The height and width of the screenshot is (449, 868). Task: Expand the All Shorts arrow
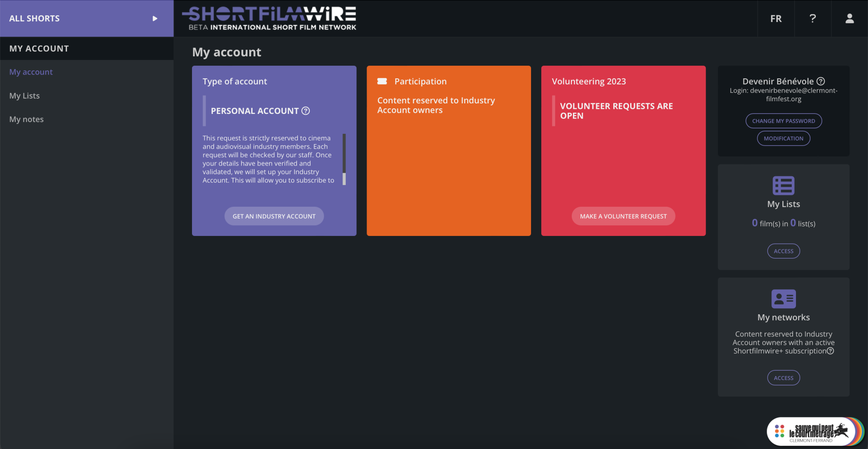pyautogui.click(x=155, y=19)
